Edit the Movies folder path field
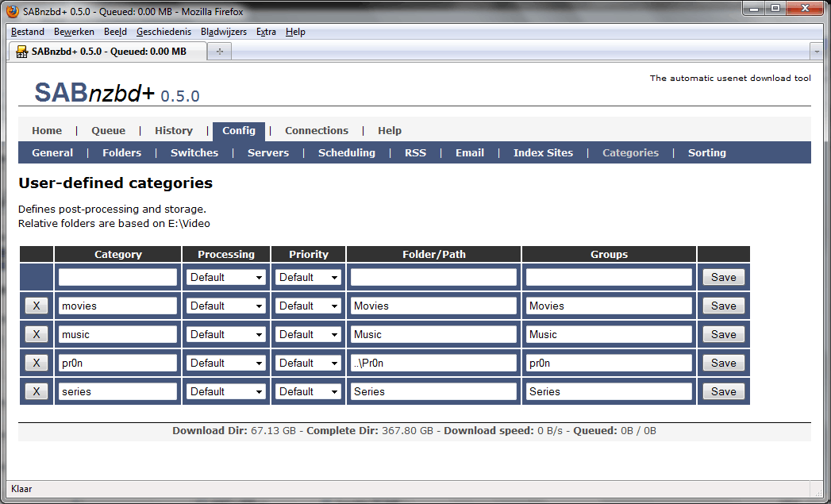The width and height of the screenshot is (831, 504). click(x=433, y=306)
